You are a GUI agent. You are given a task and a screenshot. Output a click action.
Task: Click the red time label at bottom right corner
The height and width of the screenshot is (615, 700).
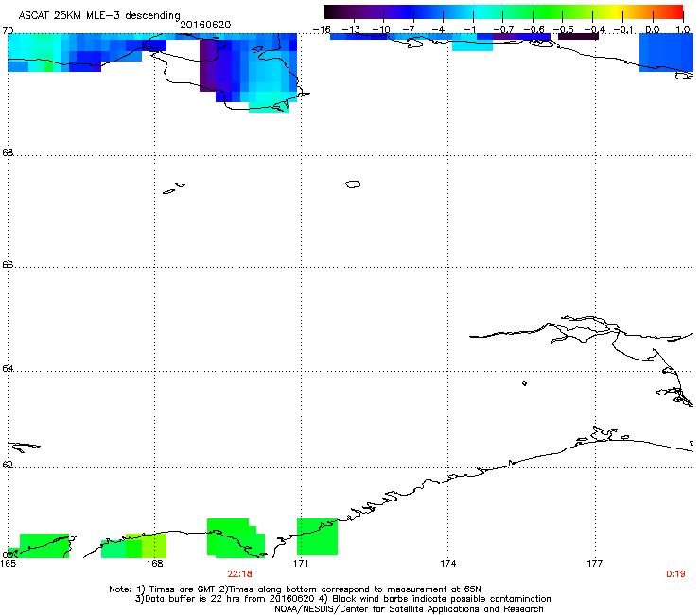(675, 574)
